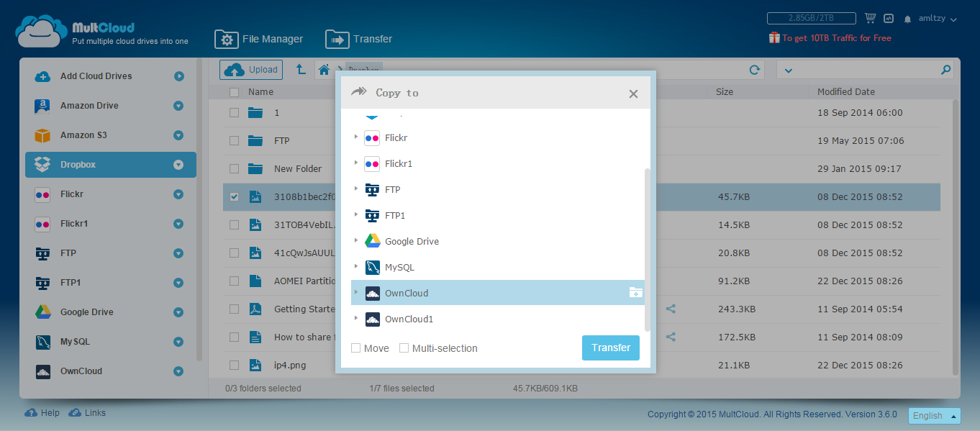The height and width of the screenshot is (431, 980).
Task: Sort by Modified Date column
Action: [846, 92]
